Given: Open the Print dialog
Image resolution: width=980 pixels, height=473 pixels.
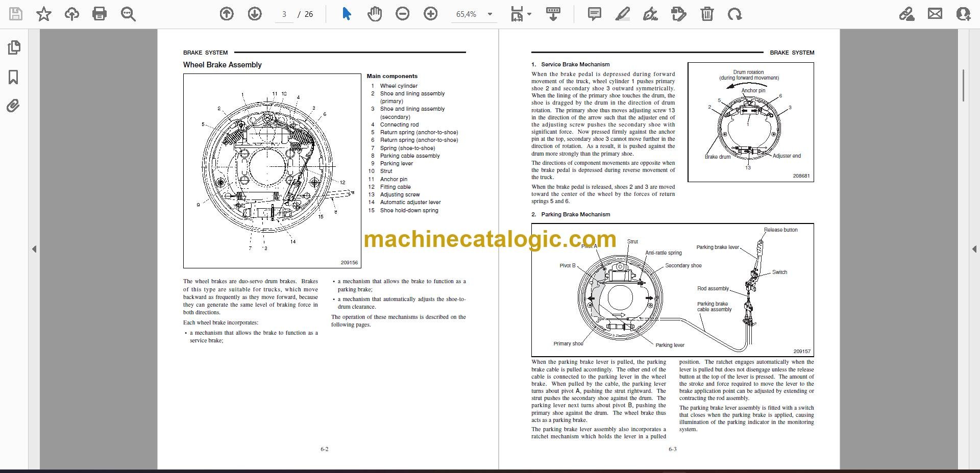Looking at the screenshot, I should [100, 14].
